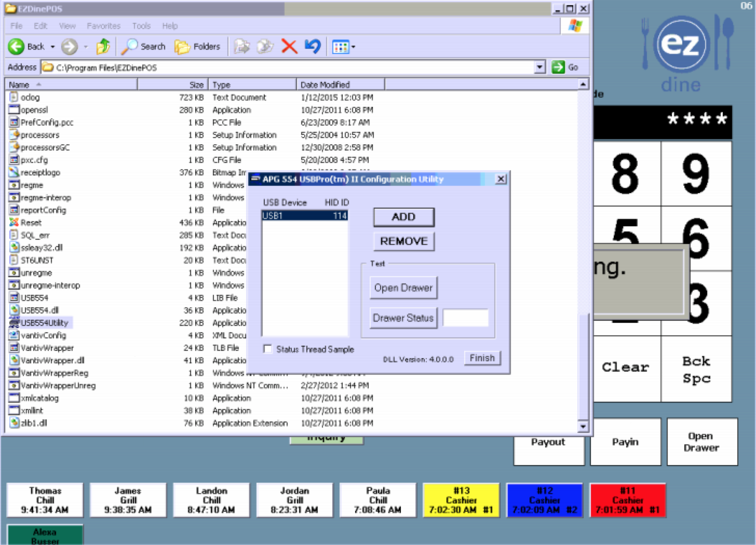Expand the Views dropdown arrow
This screenshot has width=756, height=545.
[x=353, y=47]
